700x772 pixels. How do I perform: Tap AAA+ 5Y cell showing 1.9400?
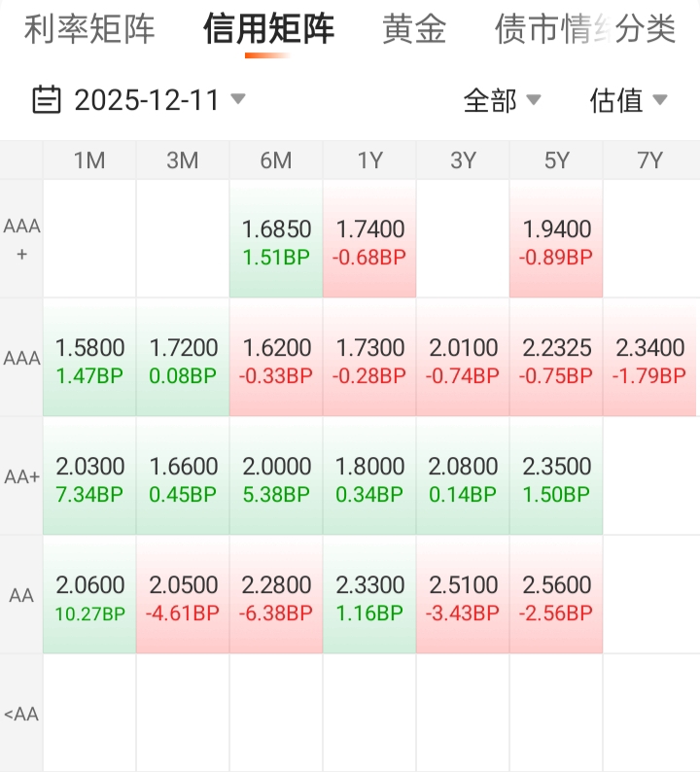pos(556,241)
